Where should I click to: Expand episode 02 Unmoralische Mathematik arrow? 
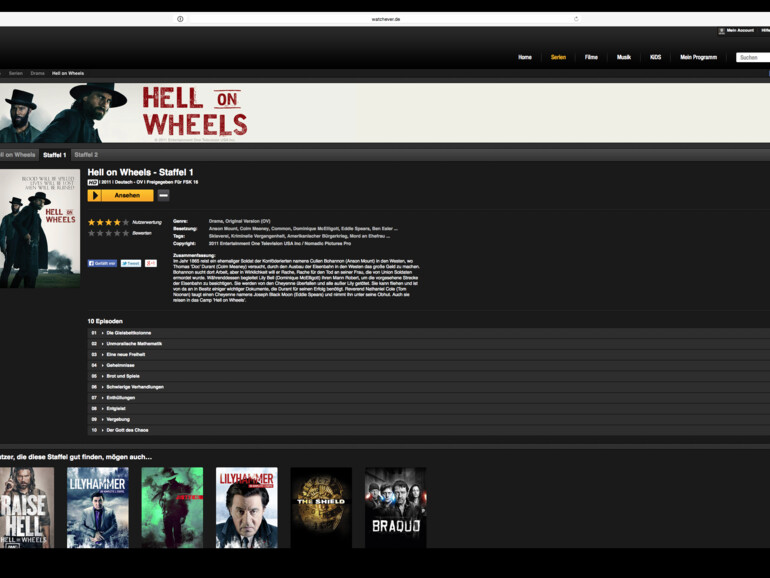(x=103, y=344)
